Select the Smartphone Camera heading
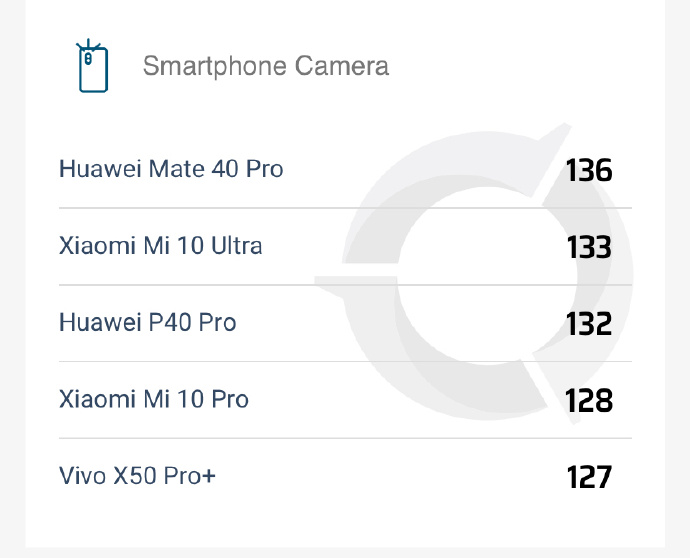Viewport: 690px width, 558px height. click(x=265, y=67)
